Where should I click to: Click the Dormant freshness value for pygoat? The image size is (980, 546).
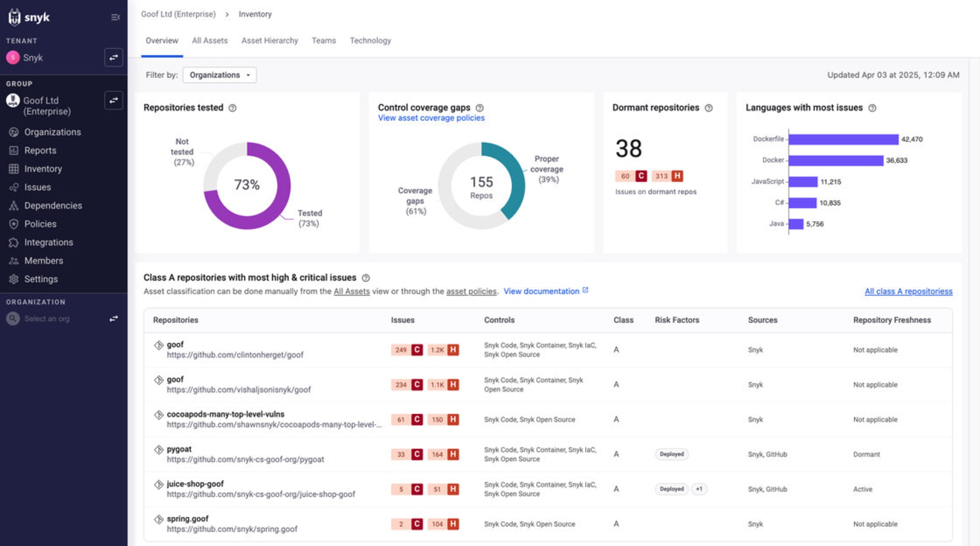click(867, 454)
